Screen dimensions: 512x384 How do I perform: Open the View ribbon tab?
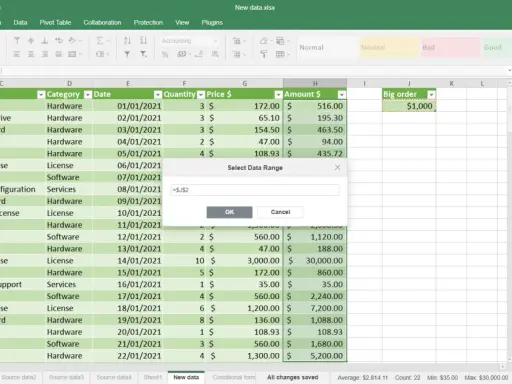[x=182, y=23]
